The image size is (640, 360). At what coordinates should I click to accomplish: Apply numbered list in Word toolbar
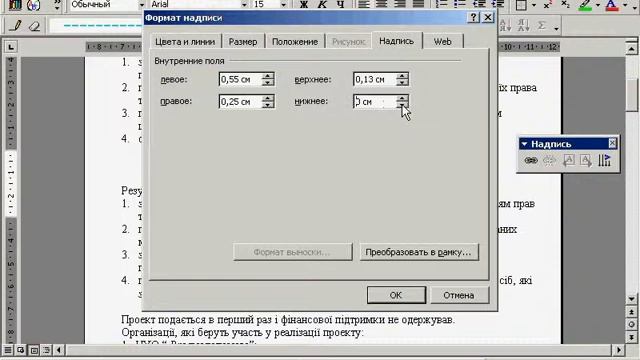point(441,4)
